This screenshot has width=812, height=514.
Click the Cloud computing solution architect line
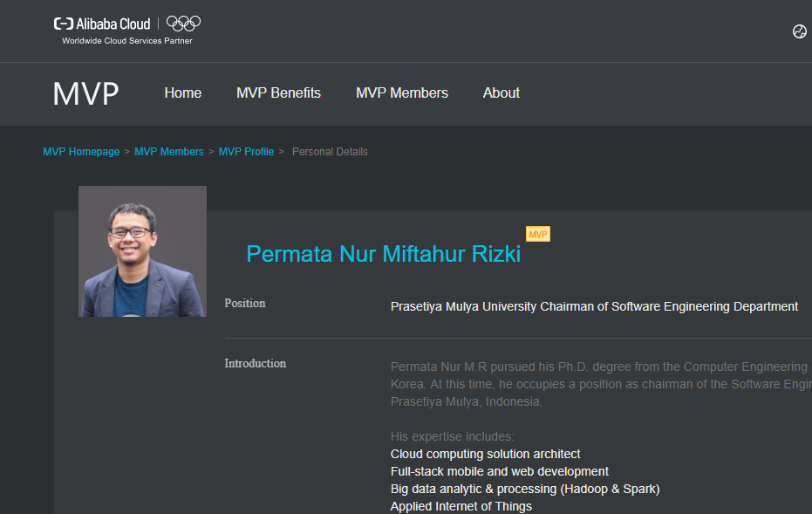coord(485,454)
